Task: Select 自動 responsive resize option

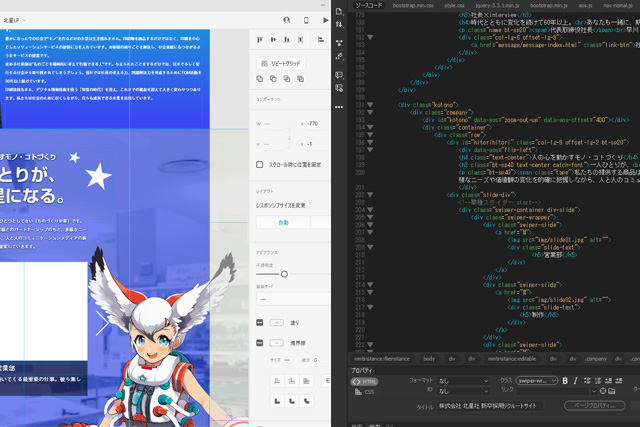Action: 283,222
